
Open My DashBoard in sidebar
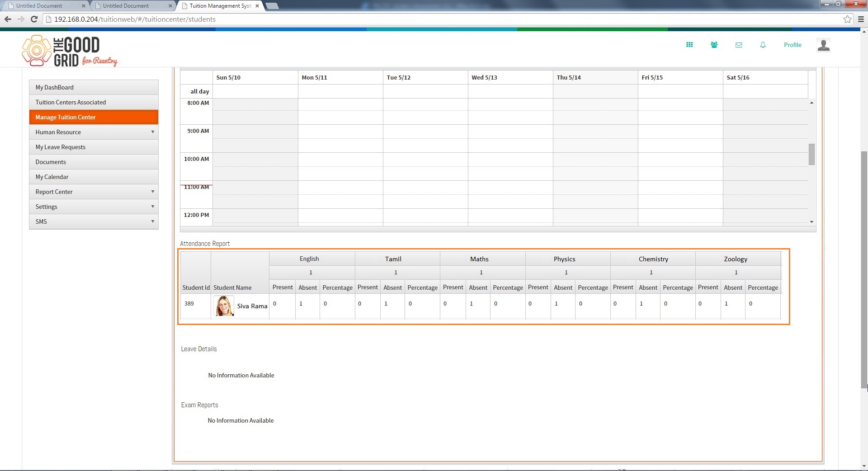click(x=94, y=87)
